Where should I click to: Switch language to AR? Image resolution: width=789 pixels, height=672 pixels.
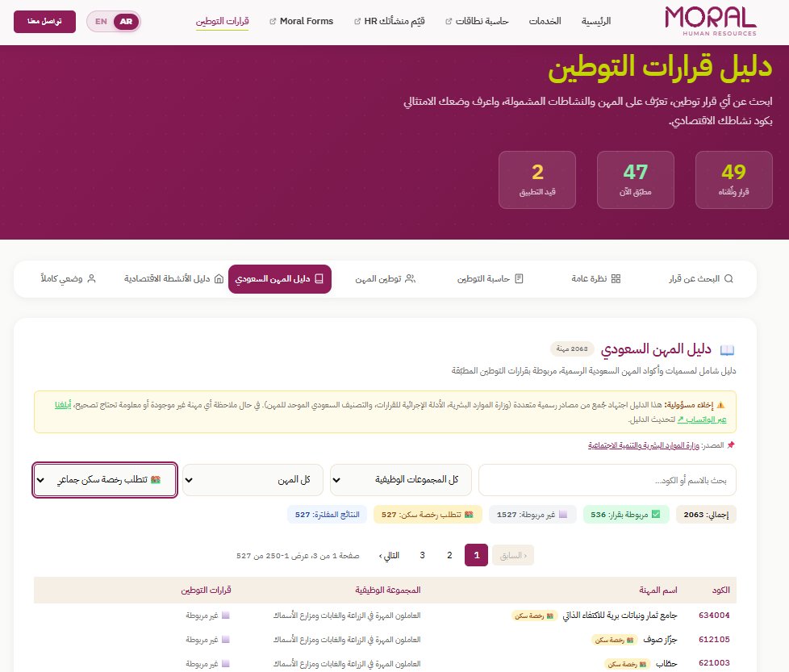pos(127,22)
